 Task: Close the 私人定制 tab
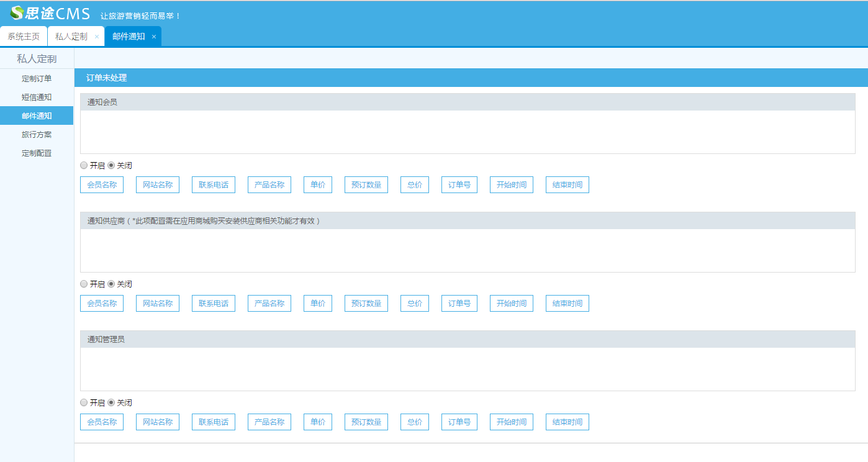click(96, 37)
